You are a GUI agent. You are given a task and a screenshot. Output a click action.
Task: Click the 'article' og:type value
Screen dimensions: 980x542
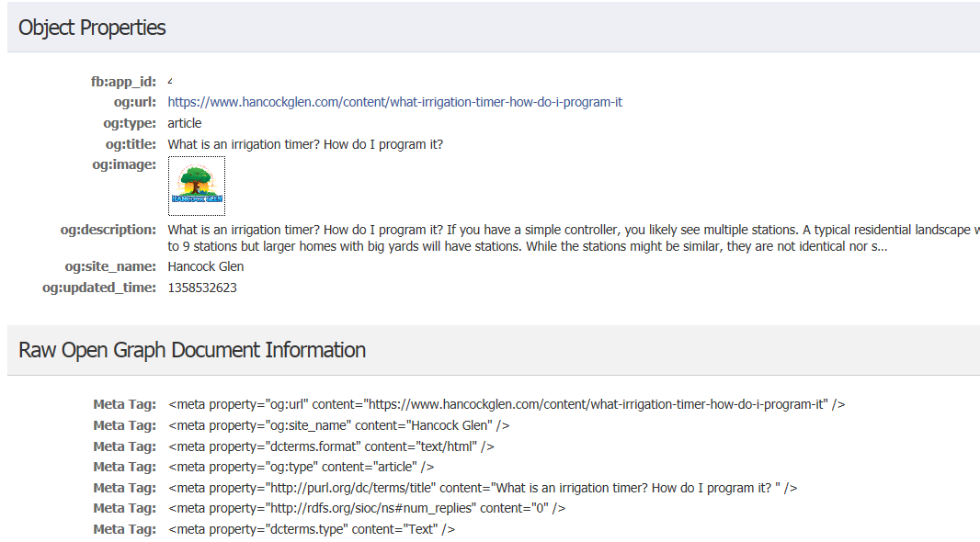(185, 124)
